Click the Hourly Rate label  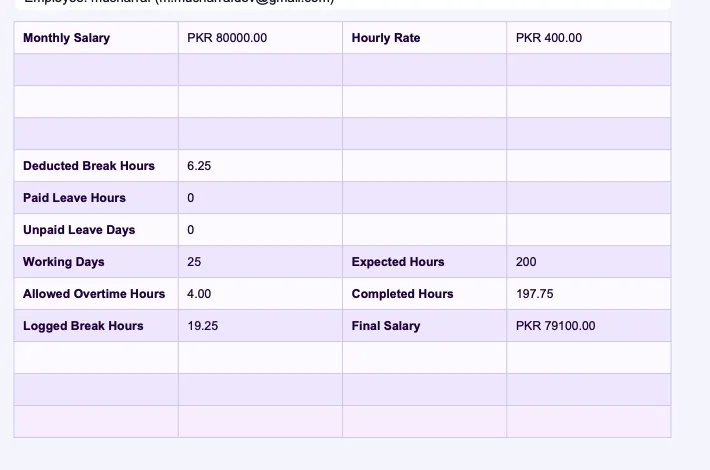coord(386,38)
